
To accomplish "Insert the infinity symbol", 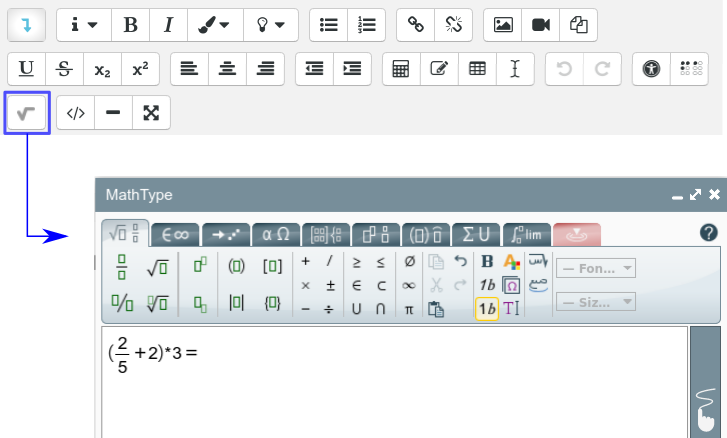I will (409, 285).
